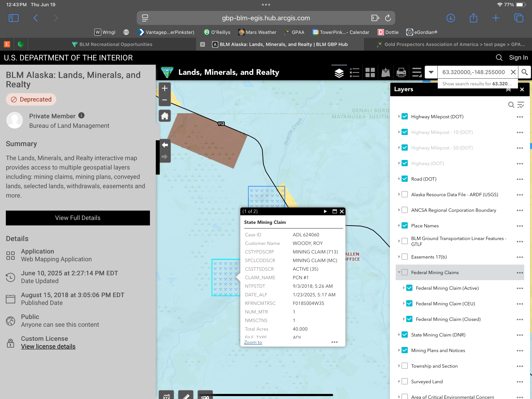
Task: Open the search source dropdown arrow
Action: pyautogui.click(x=431, y=72)
